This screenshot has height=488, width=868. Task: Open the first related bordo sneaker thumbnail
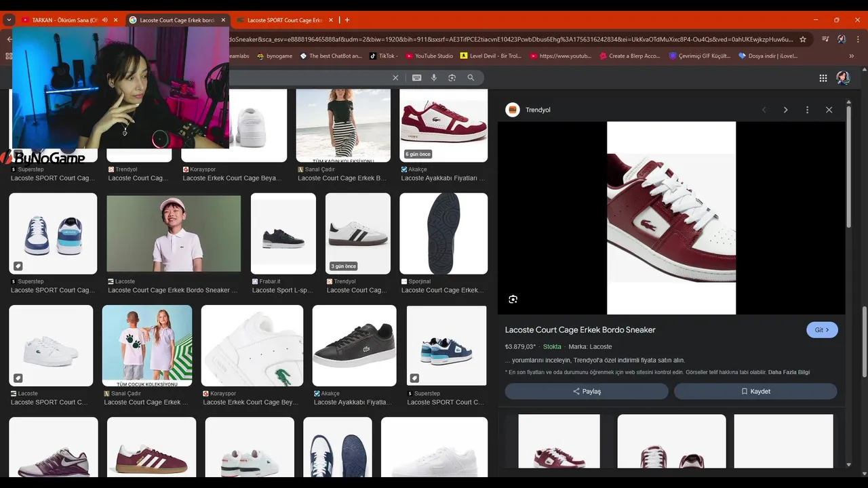coord(559,441)
